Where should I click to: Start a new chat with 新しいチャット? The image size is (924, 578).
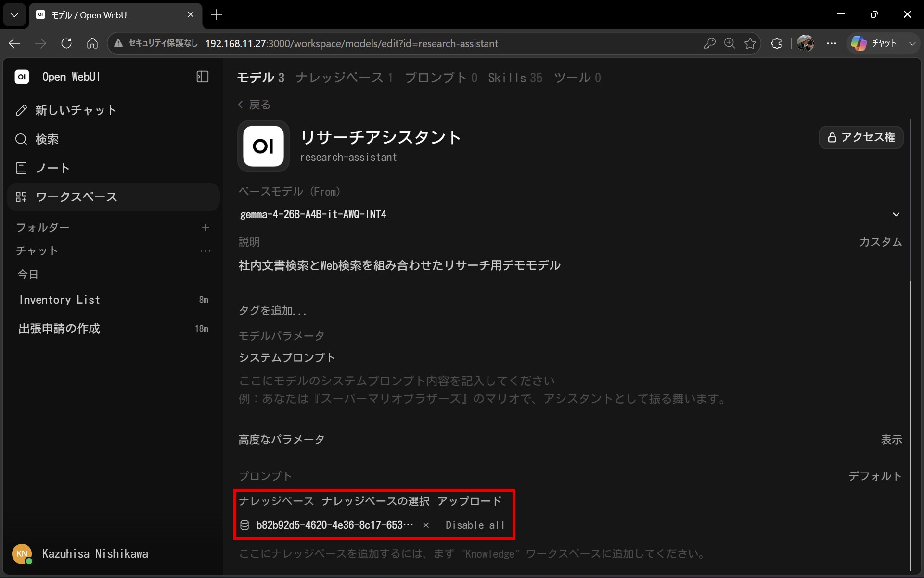113,110
